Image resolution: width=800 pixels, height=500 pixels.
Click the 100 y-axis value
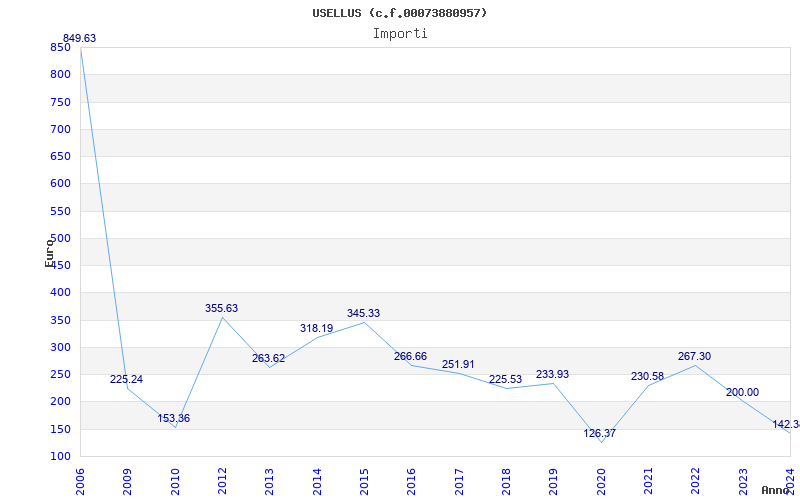(60, 457)
